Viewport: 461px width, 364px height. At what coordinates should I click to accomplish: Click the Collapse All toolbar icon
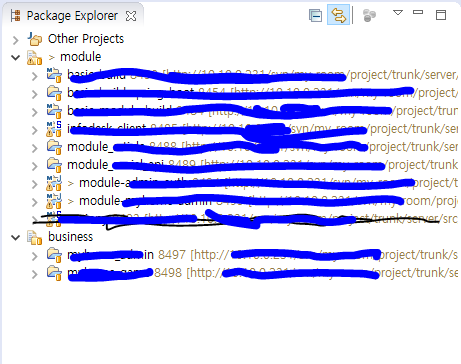click(315, 15)
